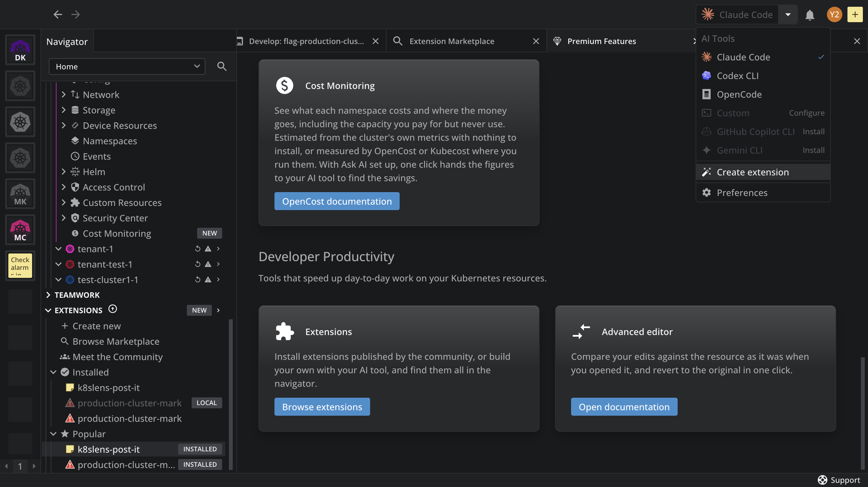The height and width of the screenshot is (487, 868).
Task: Click the yellow plus button
Action: (x=855, y=14)
